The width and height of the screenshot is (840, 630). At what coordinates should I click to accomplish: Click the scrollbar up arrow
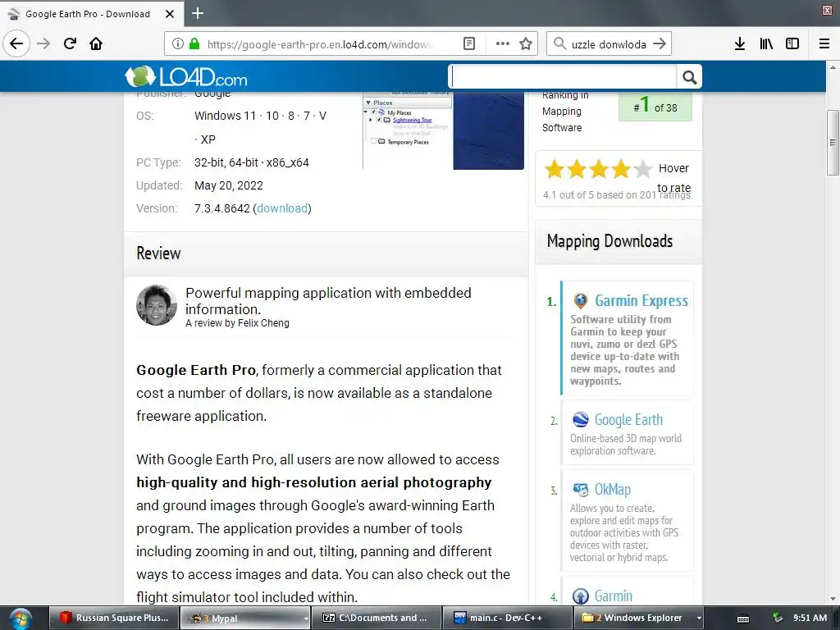point(833,67)
